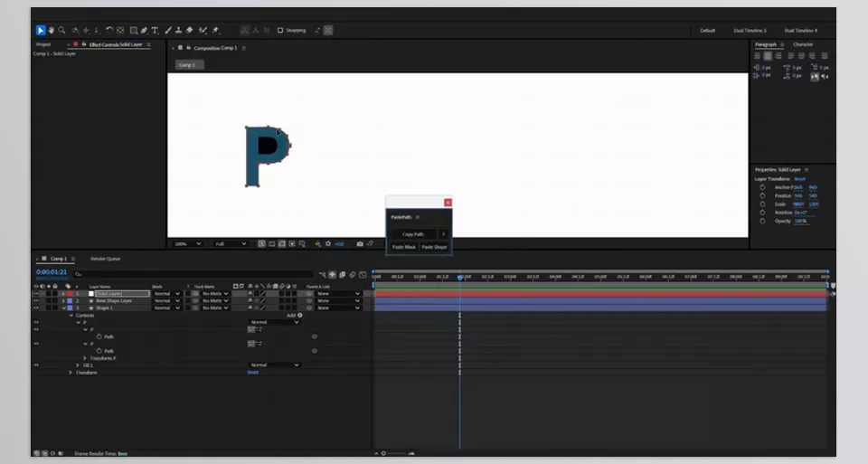This screenshot has width=868, height=464.
Task: Open viewer magnification 100% dropdown
Action: 188,243
